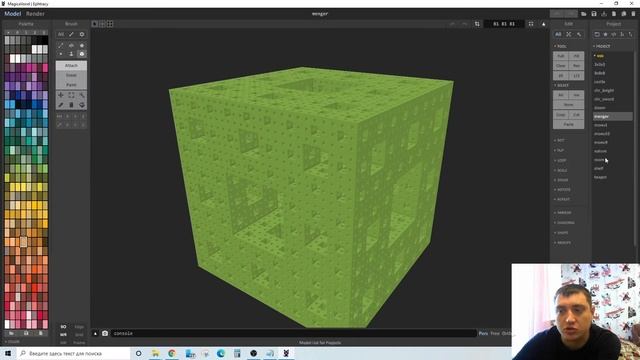Click the gear icon in Brush panel

pyautogui.click(x=82, y=34)
